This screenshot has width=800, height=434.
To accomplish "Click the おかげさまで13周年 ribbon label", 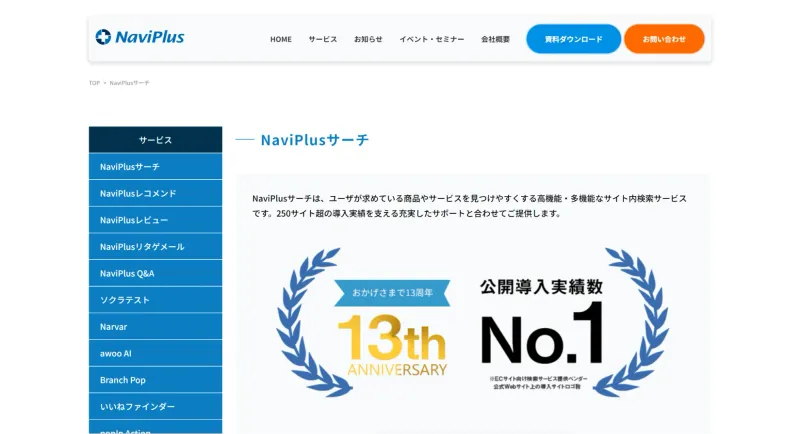I will (392, 293).
